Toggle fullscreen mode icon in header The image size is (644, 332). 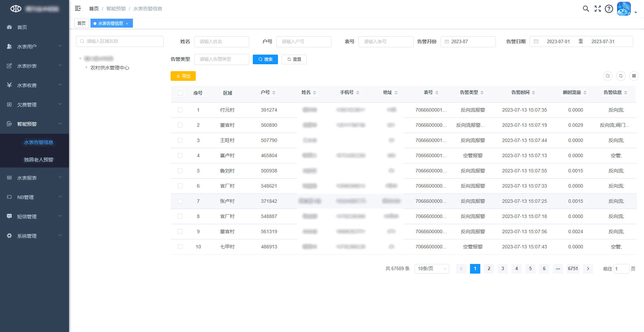coord(597,9)
